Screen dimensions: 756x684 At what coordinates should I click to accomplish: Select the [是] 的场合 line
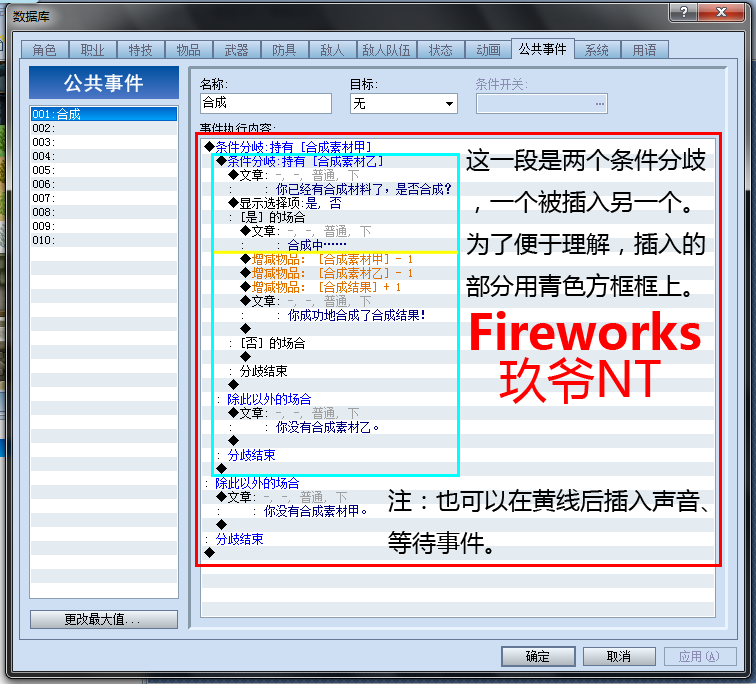click(272, 217)
